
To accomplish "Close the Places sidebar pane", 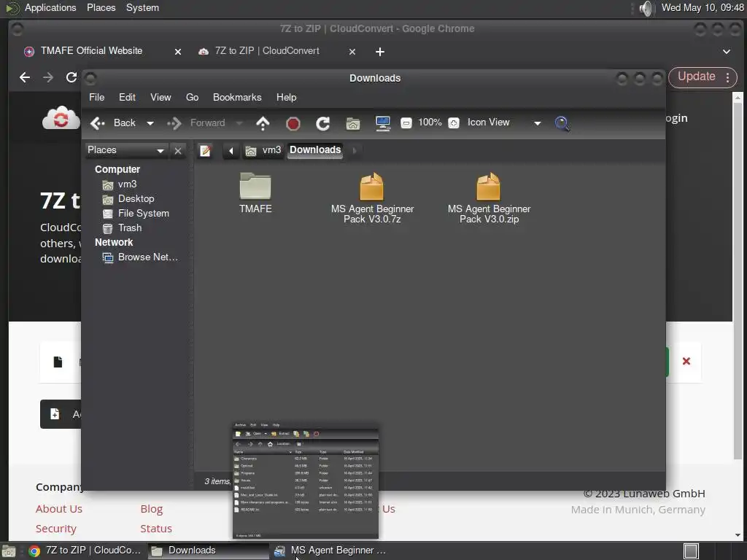I will coord(178,151).
